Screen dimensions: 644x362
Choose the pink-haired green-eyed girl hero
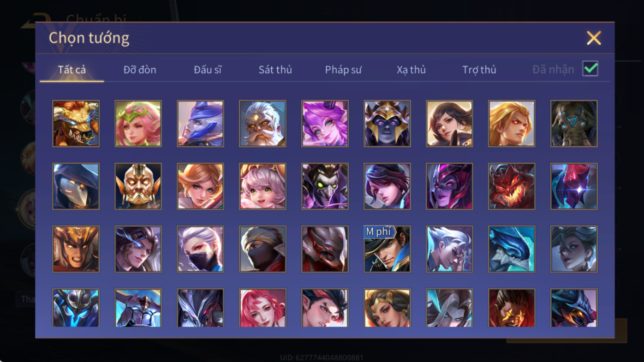tap(262, 186)
